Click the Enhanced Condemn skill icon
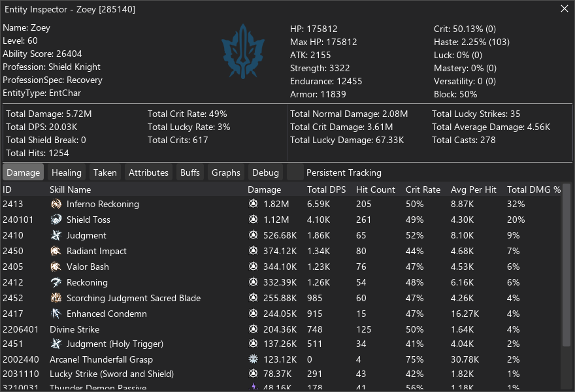 click(56, 314)
